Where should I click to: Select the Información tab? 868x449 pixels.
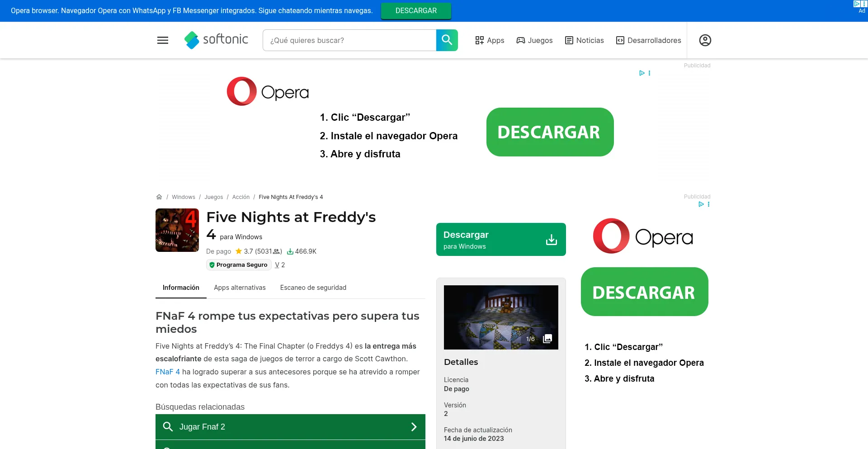[181, 287]
